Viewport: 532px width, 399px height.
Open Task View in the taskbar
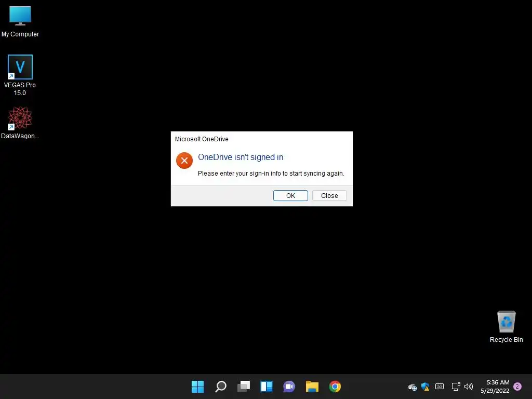click(244, 387)
